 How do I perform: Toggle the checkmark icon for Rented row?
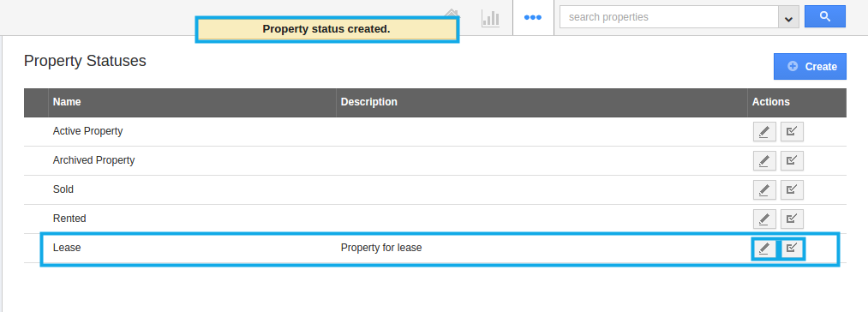[x=792, y=219]
